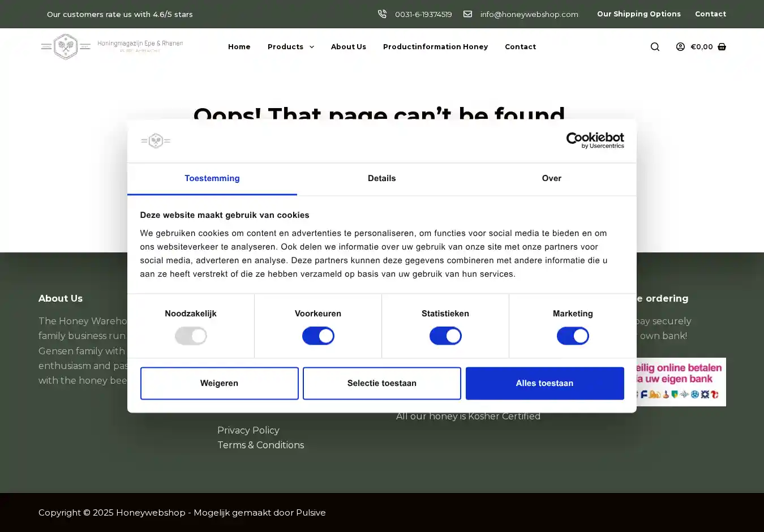Disable the Voorkeuren cookie toggle

[x=318, y=336]
